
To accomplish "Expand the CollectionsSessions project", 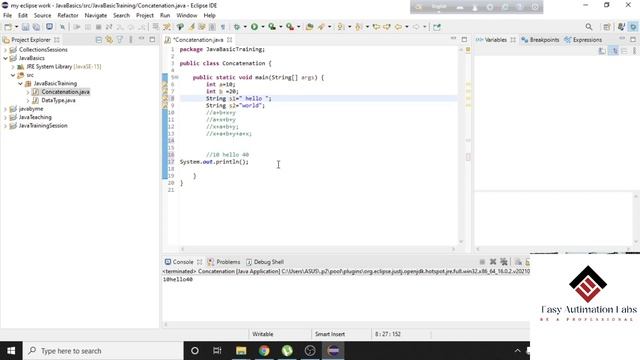I will click(5, 49).
